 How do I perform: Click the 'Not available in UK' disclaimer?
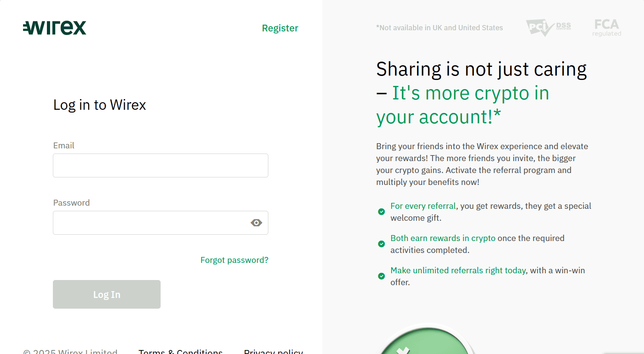coord(439,28)
